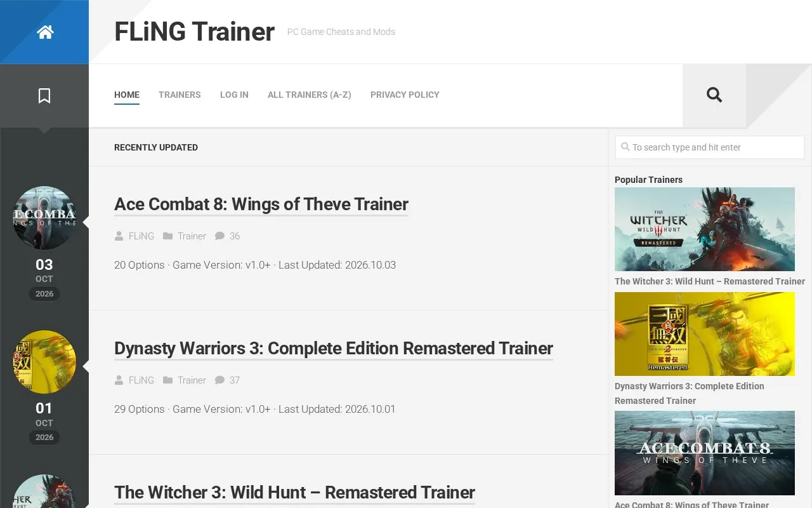
Task: Click comment bubble on Ace Combat 8 post
Action: point(219,236)
